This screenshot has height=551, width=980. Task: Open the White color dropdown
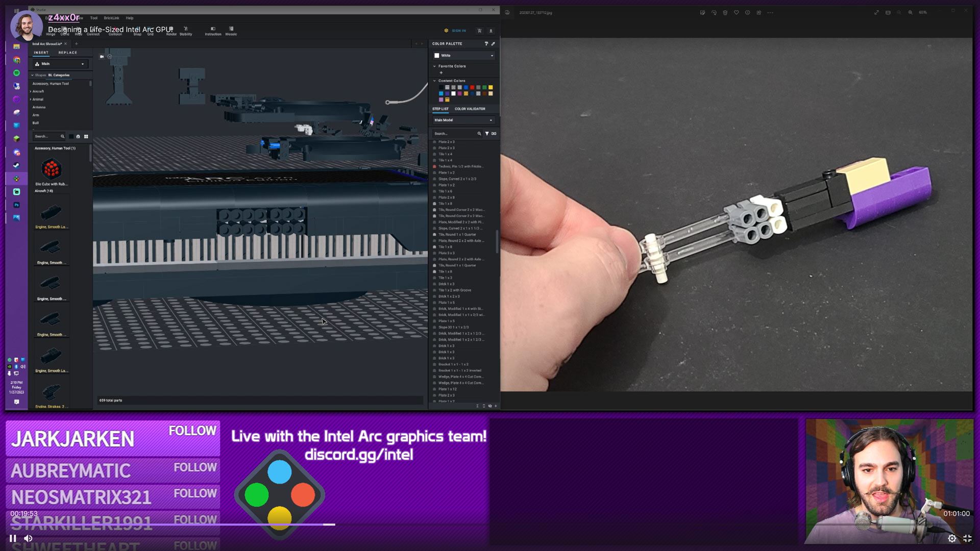click(x=463, y=56)
